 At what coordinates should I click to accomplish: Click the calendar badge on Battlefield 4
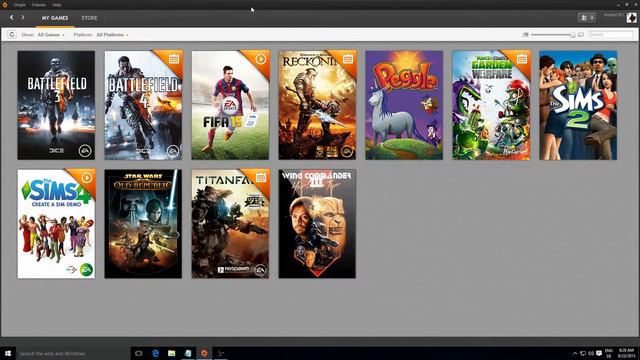[174, 59]
